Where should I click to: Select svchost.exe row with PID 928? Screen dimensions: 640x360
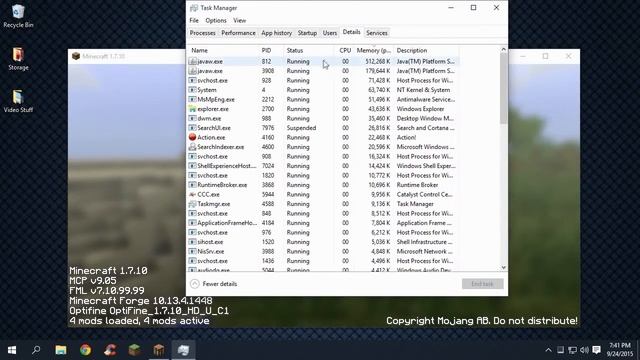(x=323, y=80)
